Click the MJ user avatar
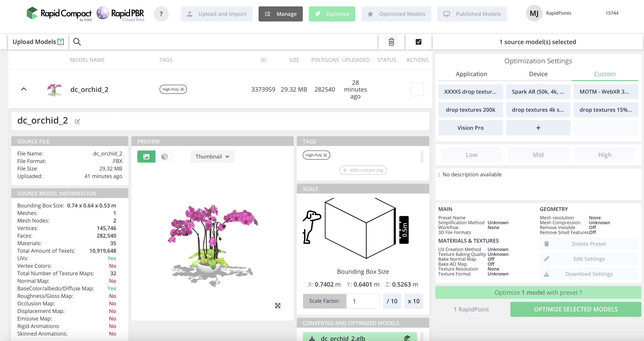This screenshot has width=644, height=341. (534, 13)
